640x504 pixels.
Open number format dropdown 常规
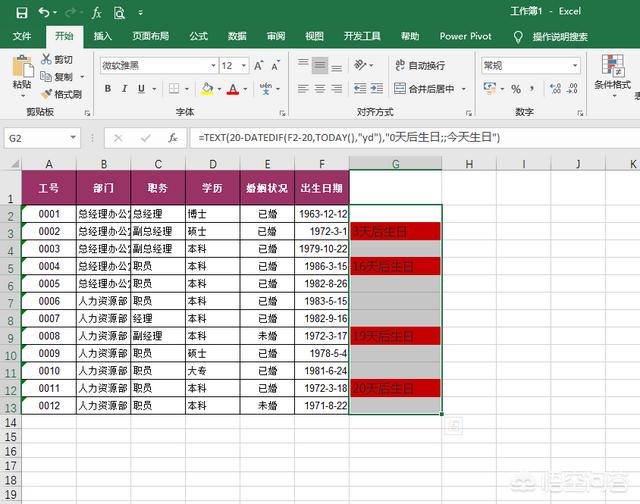[x=575, y=65]
